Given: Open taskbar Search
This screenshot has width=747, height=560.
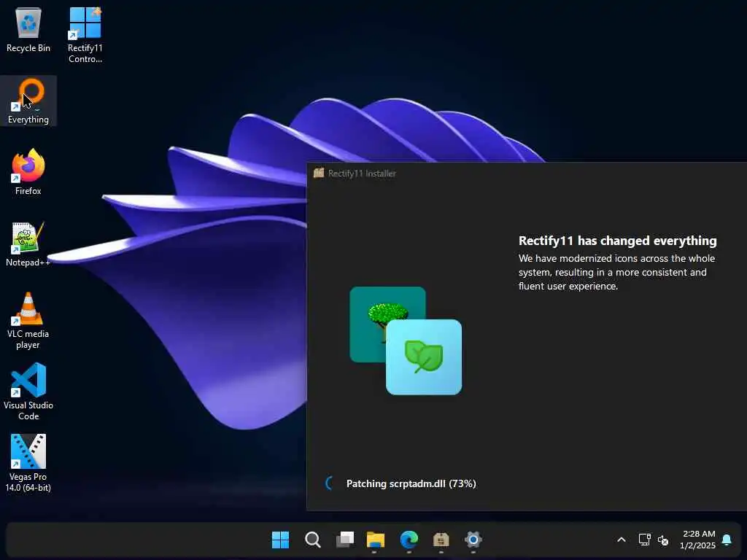Looking at the screenshot, I should click(312, 540).
